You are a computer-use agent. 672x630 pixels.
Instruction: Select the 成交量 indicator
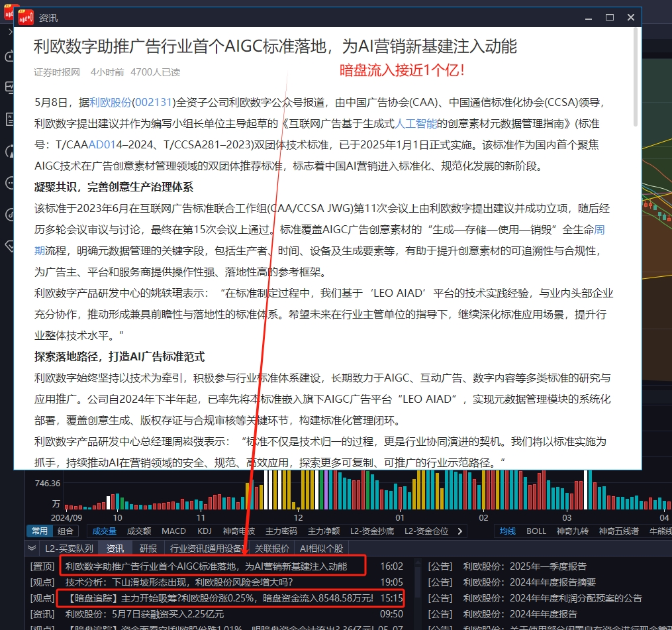click(x=104, y=531)
